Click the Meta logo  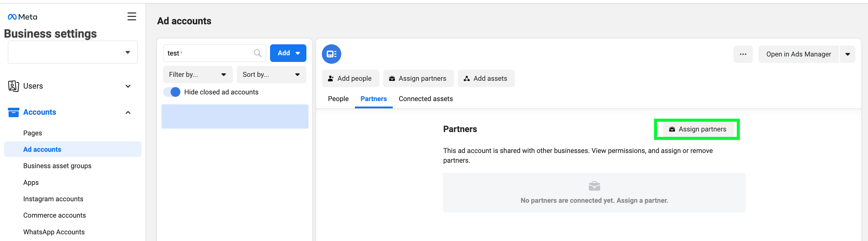click(x=22, y=17)
